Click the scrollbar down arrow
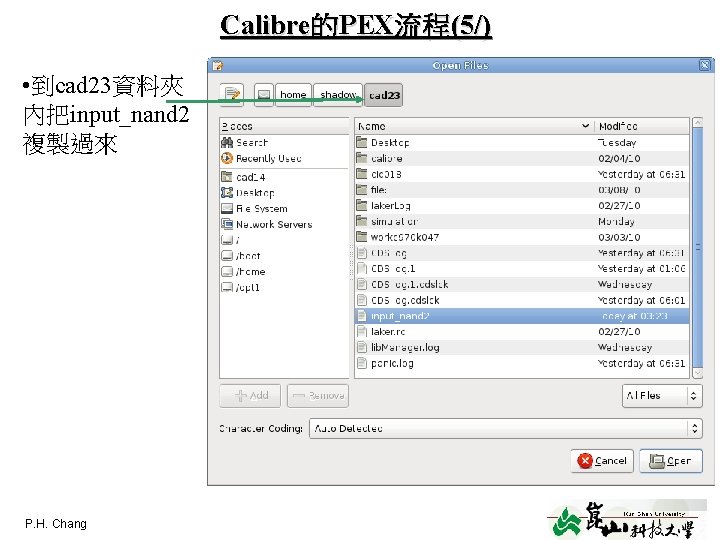Viewport: 720px width, 540px height. click(698, 373)
